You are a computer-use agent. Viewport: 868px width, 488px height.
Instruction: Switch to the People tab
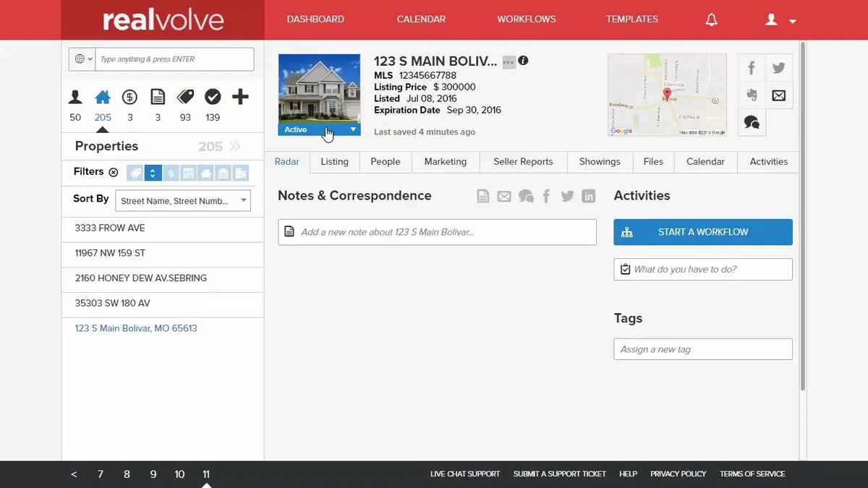(x=386, y=162)
